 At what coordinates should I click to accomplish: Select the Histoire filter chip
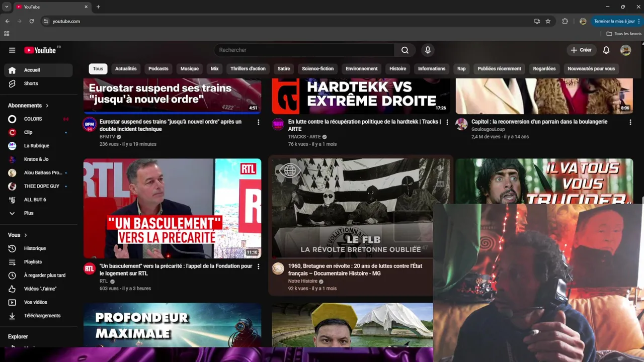coord(398,69)
